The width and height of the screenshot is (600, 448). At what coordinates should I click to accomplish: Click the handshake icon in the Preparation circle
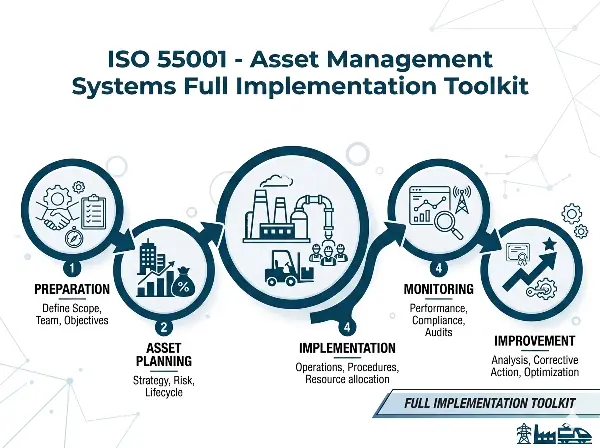click(x=58, y=217)
